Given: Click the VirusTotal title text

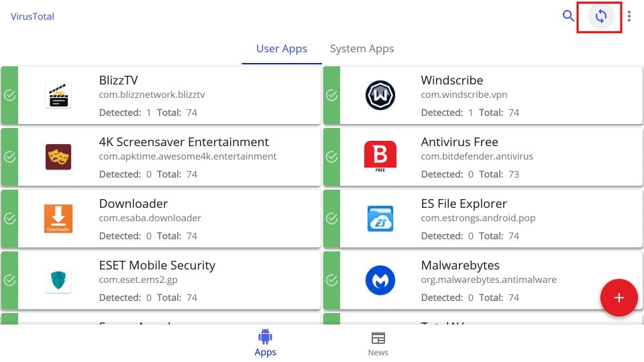Looking at the screenshot, I should point(32,16).
